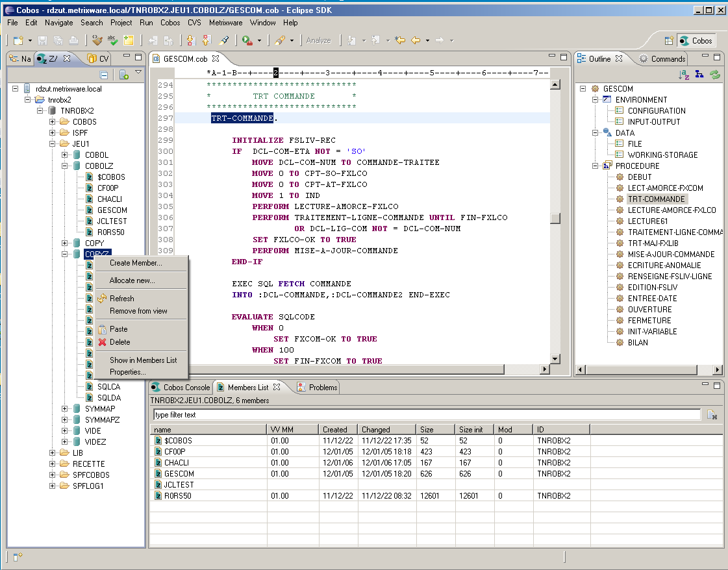
Task: Collapse the ENVIRONMENT node in Outline
Action: tap(596, 99)
